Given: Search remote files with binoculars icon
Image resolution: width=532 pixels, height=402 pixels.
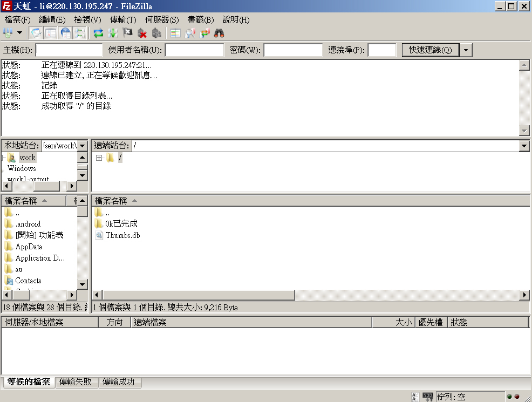Looking at the screenshot, I should [219, 33].
